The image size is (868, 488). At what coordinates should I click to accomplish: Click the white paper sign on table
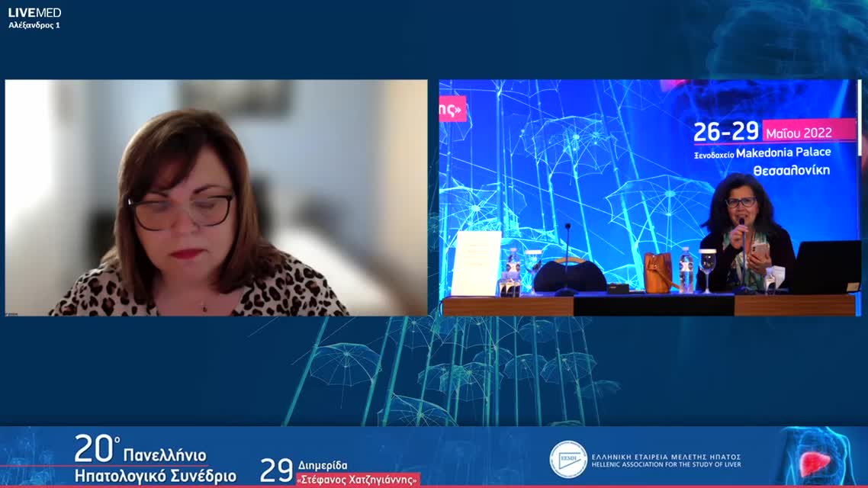476,263
